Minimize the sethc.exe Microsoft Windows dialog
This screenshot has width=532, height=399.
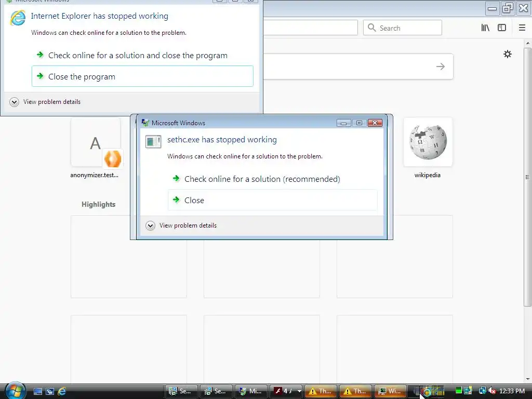pos(344,123)
